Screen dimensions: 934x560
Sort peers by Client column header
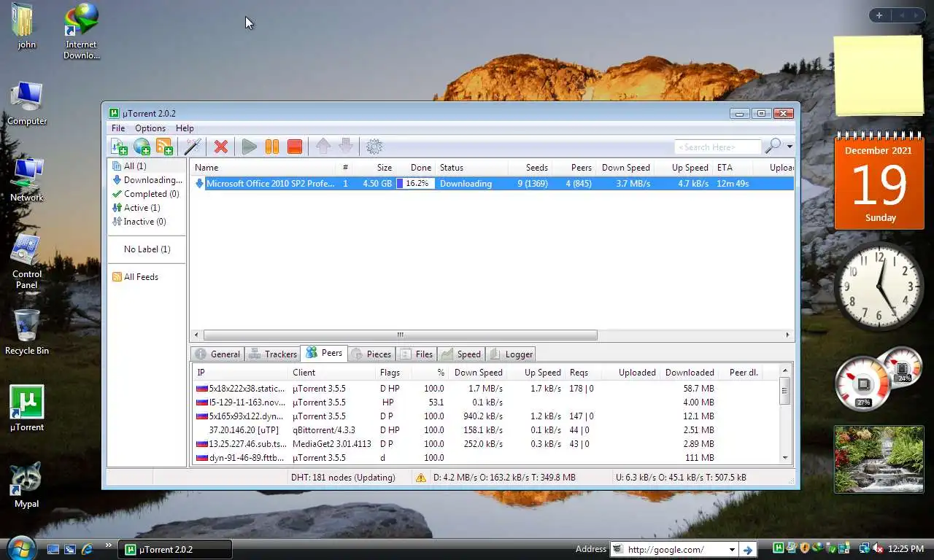(x=332, y=373)
